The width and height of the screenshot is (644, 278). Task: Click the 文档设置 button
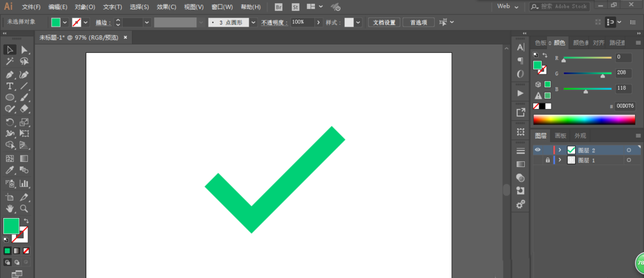(x=384, y=22)
